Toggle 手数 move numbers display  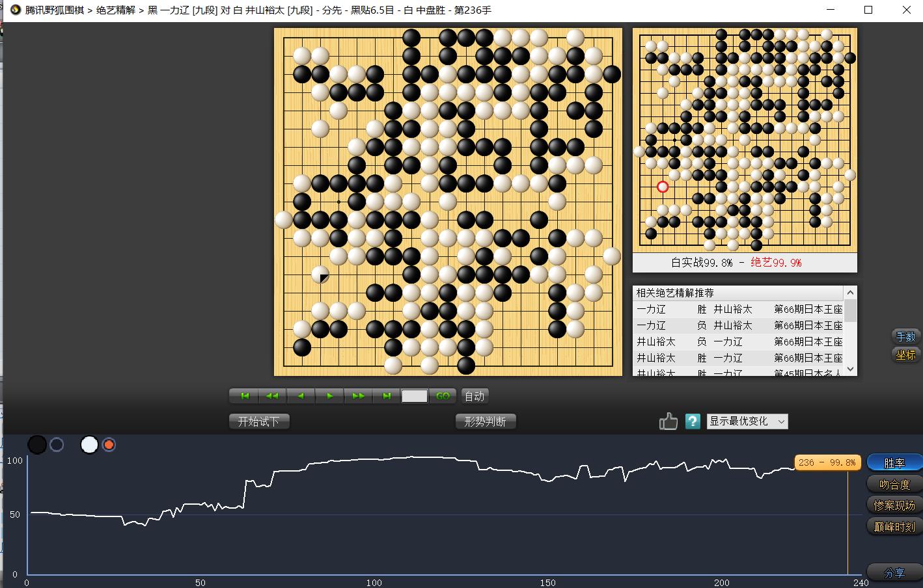point(905,336)
